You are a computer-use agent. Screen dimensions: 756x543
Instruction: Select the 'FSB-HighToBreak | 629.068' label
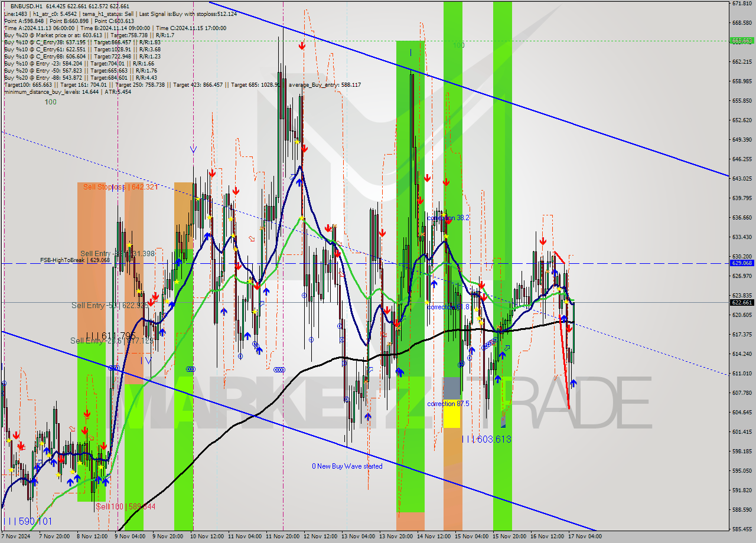[x=75, y=260]
